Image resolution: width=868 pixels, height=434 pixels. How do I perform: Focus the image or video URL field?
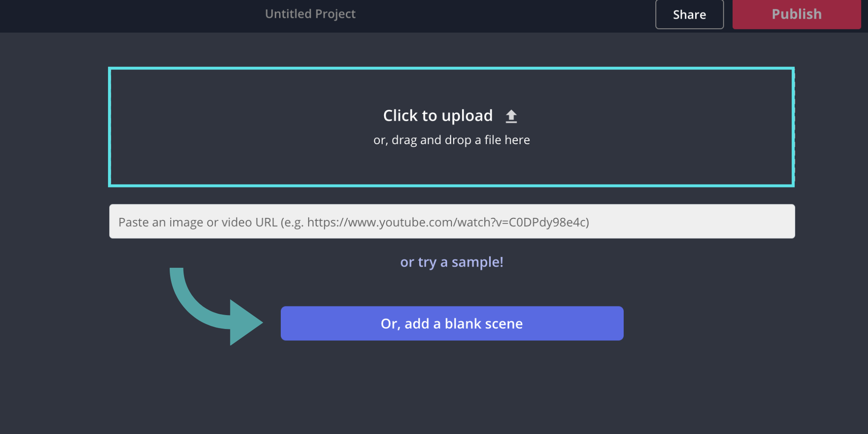click(x=452, y=221)
